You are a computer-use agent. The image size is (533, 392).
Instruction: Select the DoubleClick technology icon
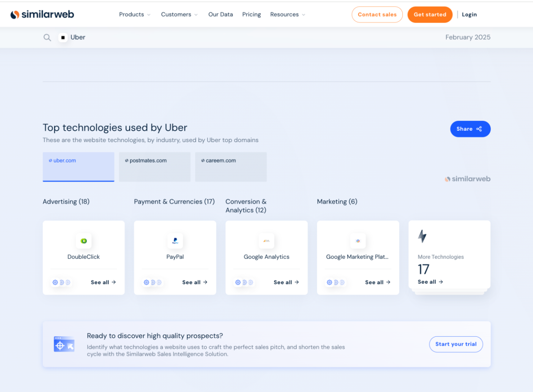click(x=83, y=241)
